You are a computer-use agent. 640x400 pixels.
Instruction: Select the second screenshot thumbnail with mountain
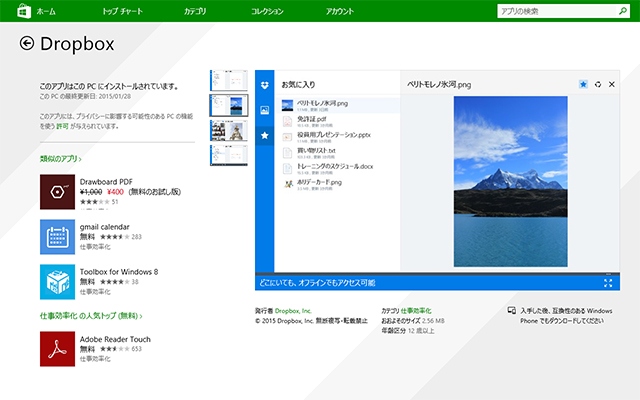point(229,106)
